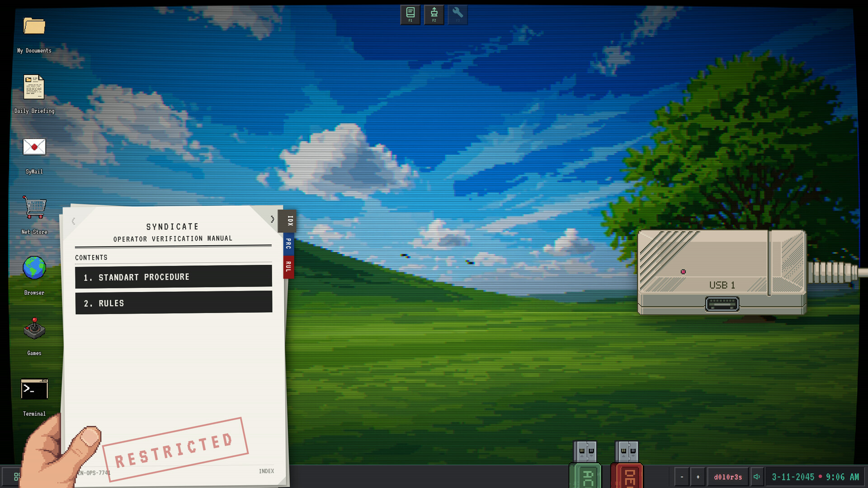The height and width of the screenshot is (488, 868).
Task: Open the My Documents folder icon
Action: coord(34,26)
